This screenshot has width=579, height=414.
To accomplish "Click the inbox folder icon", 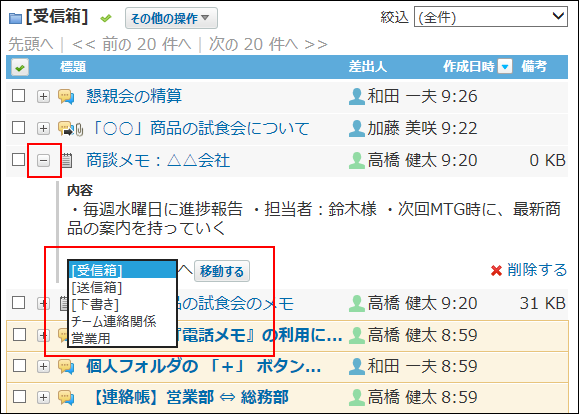I will [15, 18].
